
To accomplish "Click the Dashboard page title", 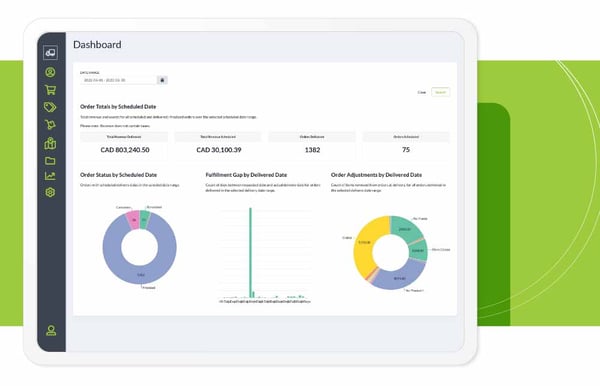I will click(97, 45).
